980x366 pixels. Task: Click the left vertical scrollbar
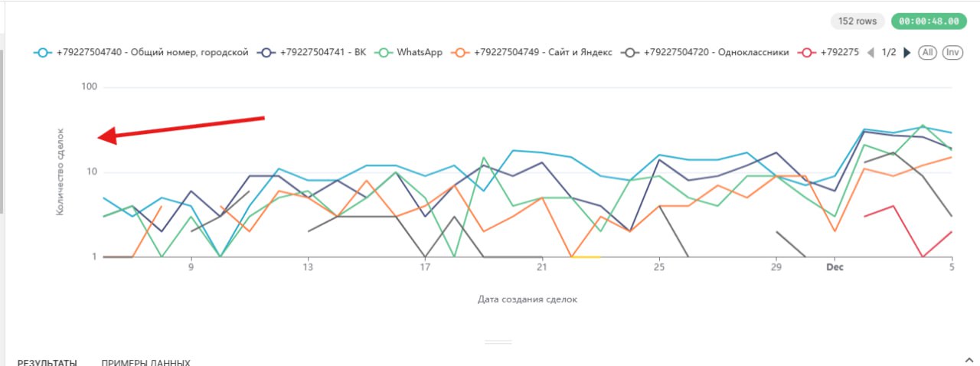pos(2,138)
